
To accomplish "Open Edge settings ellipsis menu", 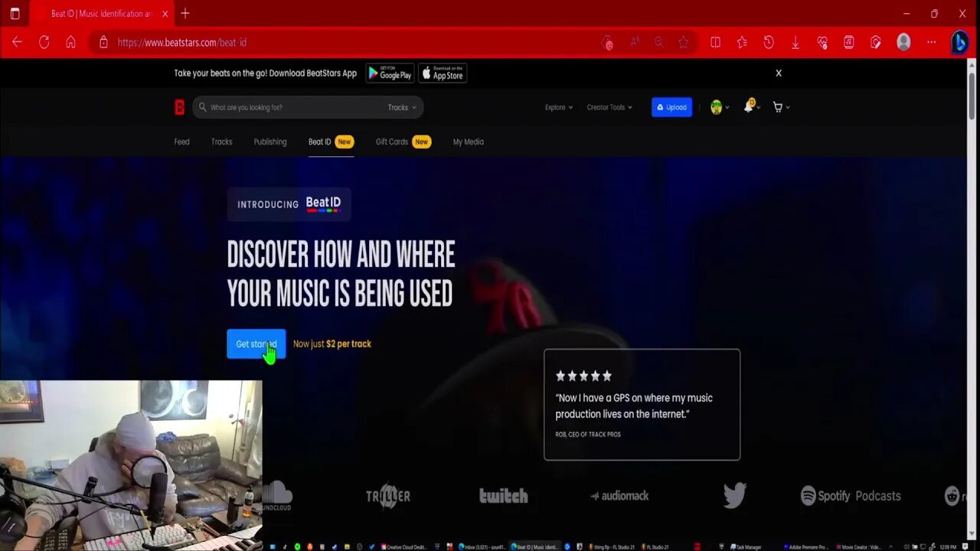I will 931,42.
